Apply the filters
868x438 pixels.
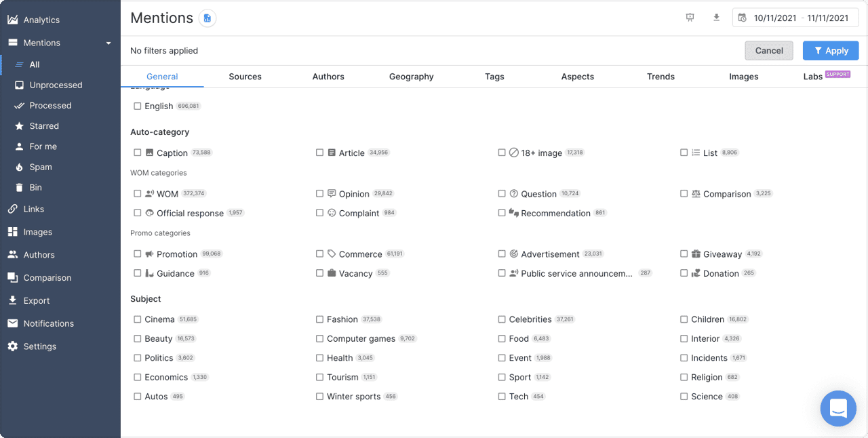tap(831, 51)
